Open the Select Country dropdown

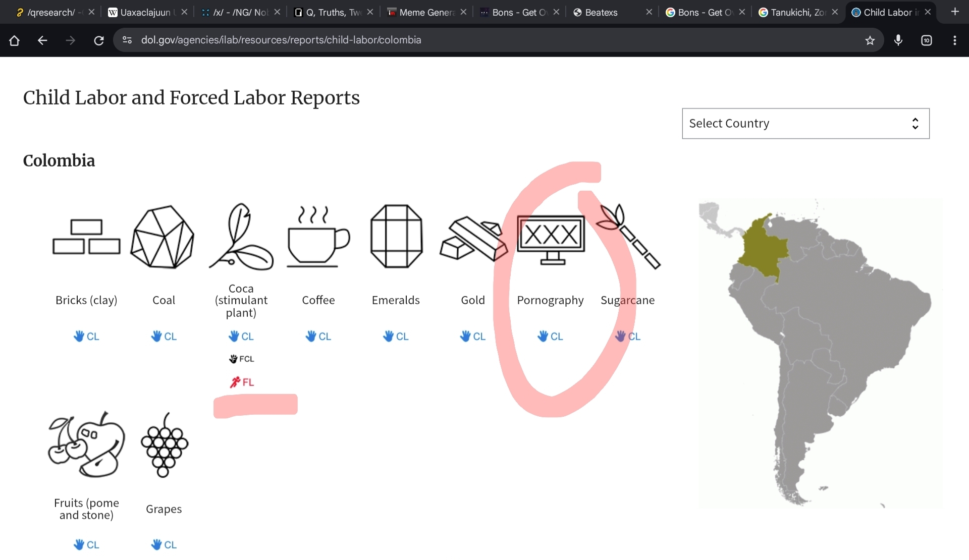pyautogui.click(x=805, y=124)
